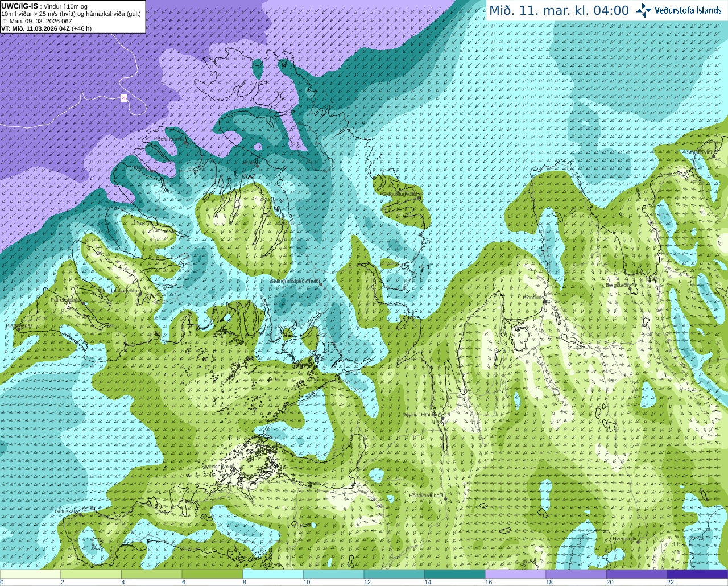Select the 16–18 m/s legend color
Viewport: 728px width, 586px height.
point(515,574)
